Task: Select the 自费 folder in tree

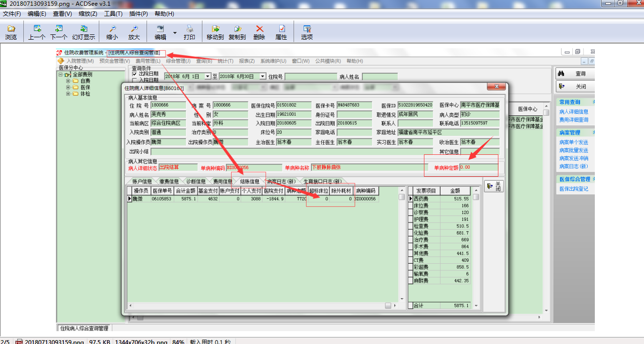Action: [x=85, y=81]
